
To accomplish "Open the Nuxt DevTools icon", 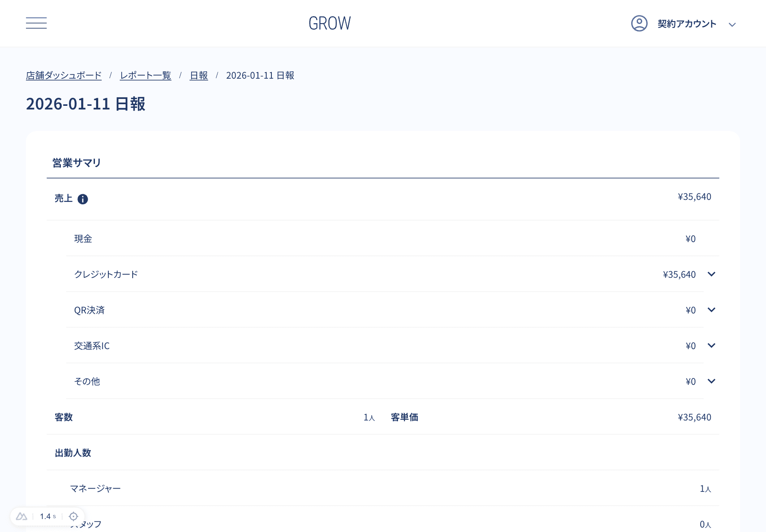I will pos(22,516).
